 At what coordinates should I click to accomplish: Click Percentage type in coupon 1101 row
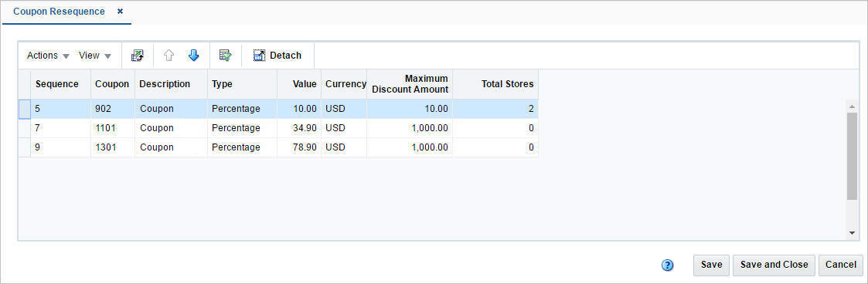[x=242, y=128]
